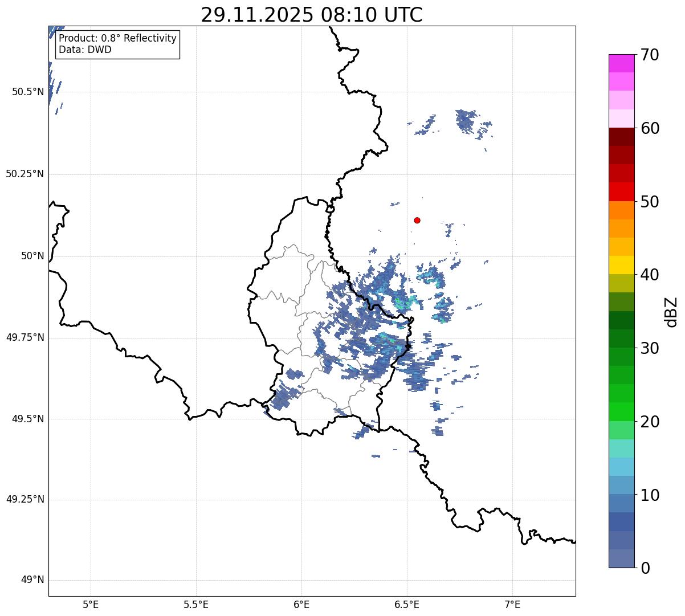Pick the bottom slate-blue swatch above 0

(621, 558)
